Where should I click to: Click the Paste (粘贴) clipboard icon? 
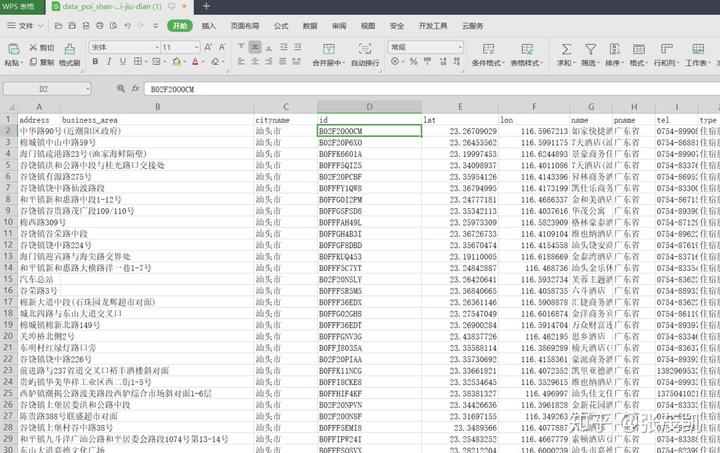[x=14, y=48]
